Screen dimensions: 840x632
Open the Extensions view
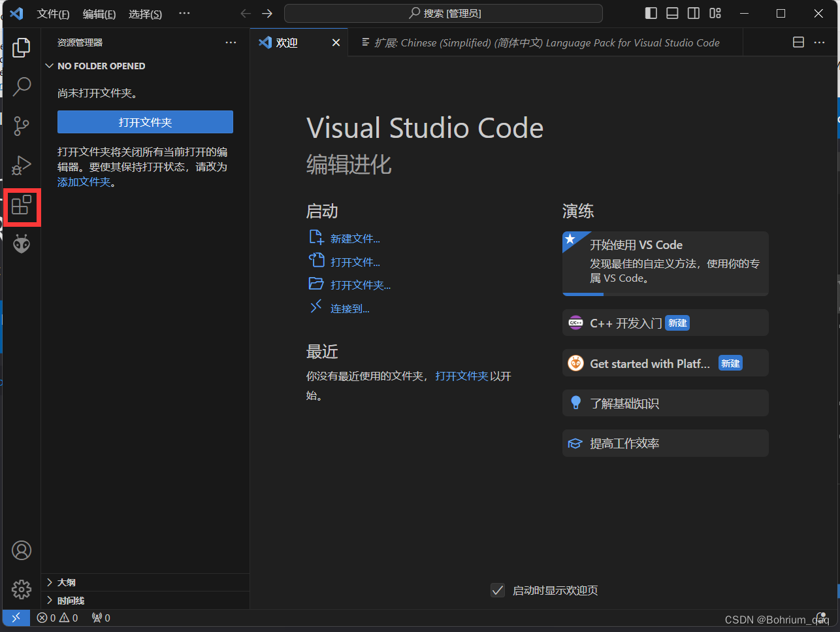[x=22, y=205]
